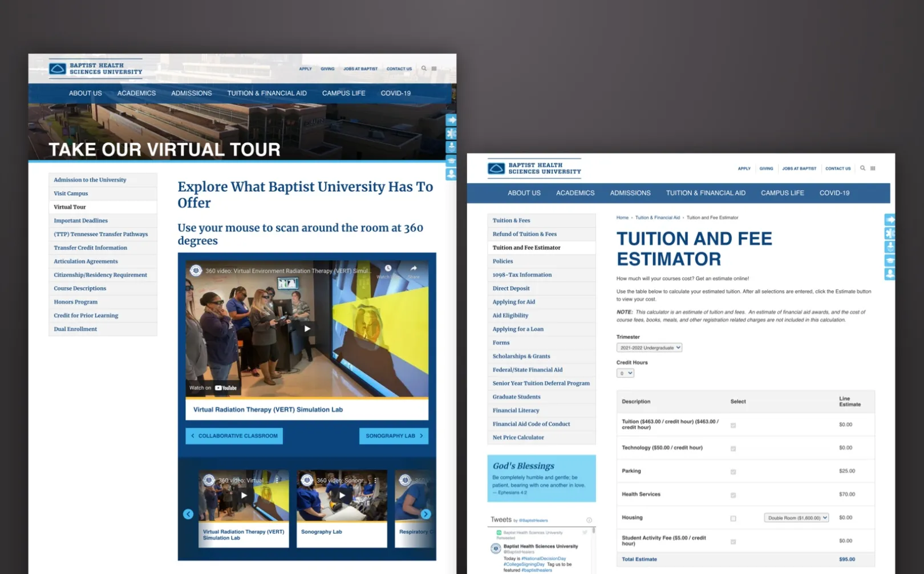Play the Sonography Lab video thumbnail
This screenshot has height=574, width=924.
(x=342, y=495)
